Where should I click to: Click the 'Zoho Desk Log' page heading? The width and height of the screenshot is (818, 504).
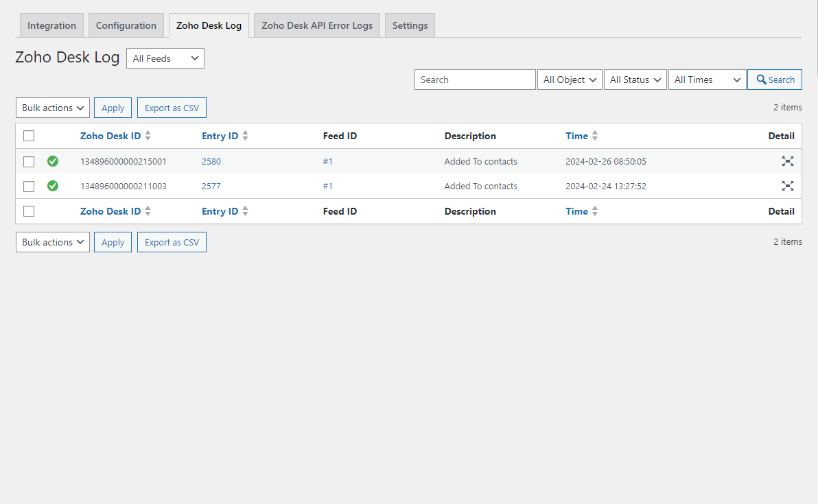[x=67, y=57]
